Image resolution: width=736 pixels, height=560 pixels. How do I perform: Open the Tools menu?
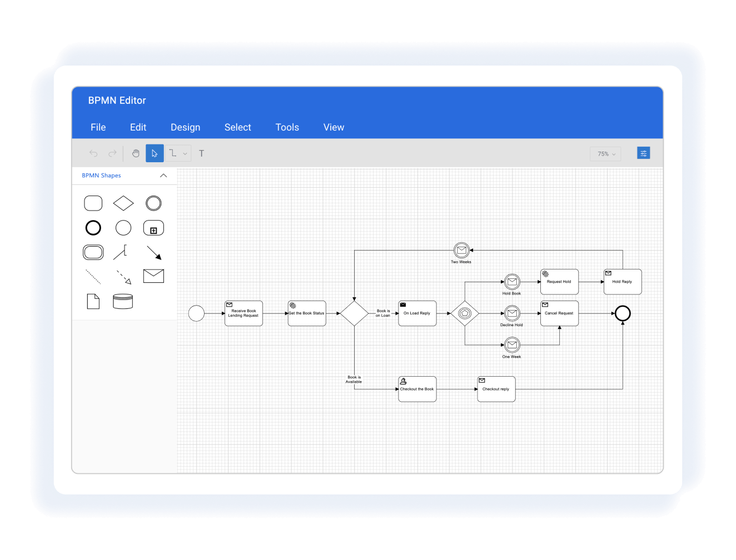[x=287, y=127]
